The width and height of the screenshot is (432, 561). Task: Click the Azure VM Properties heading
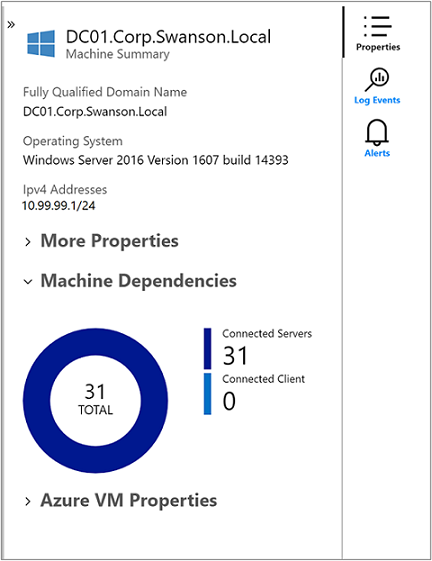[x=129, y=500]
